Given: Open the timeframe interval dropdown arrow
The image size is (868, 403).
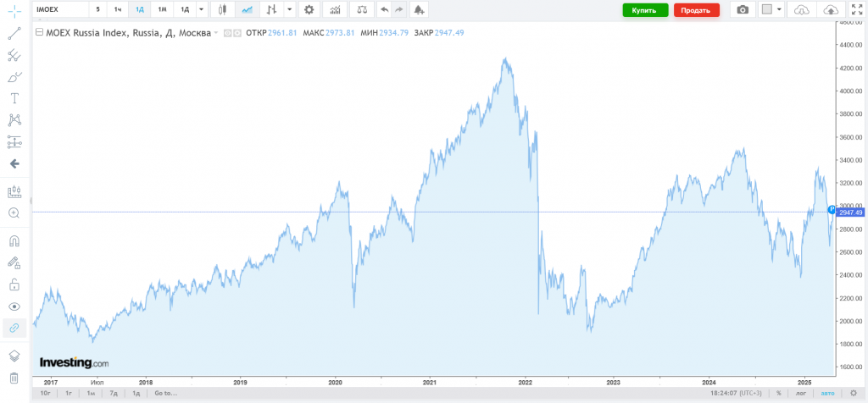Looking at the screenshot, I should 201,9.
